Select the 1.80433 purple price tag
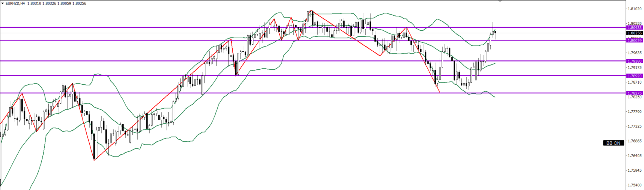644x190 pixels. 634,28
